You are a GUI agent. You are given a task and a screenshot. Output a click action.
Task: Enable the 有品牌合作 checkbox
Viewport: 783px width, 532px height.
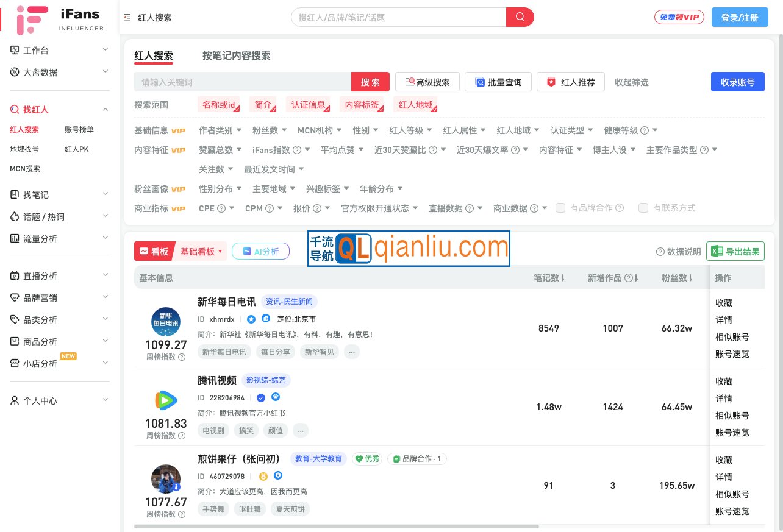click(560, 208)
